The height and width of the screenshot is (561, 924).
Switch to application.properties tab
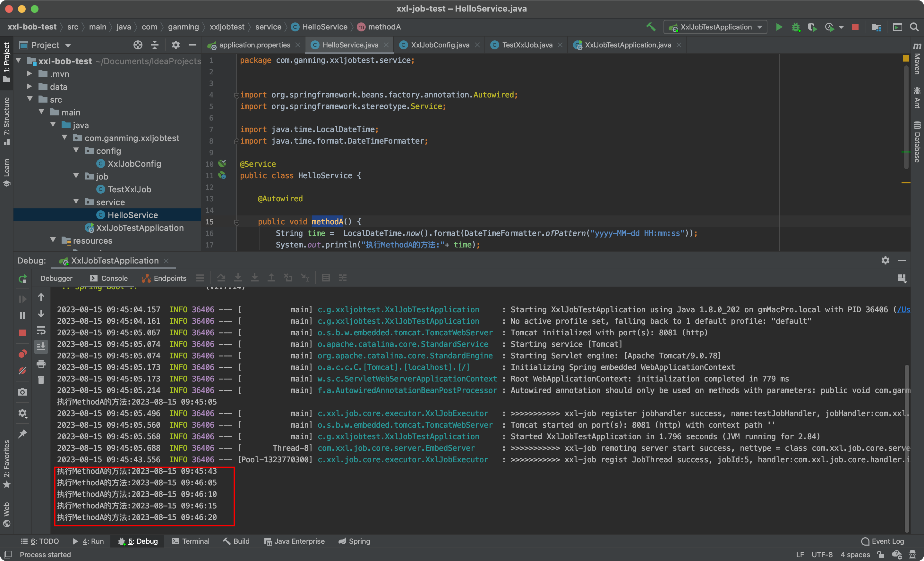tap(254, 45)
